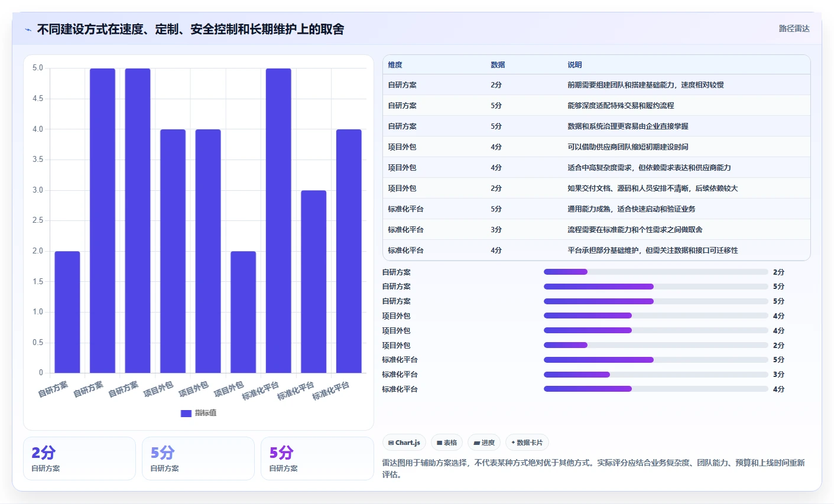The image size is (834, 504).
Task: Toggle the 指标值 legend label
Action: coord(206,413)
